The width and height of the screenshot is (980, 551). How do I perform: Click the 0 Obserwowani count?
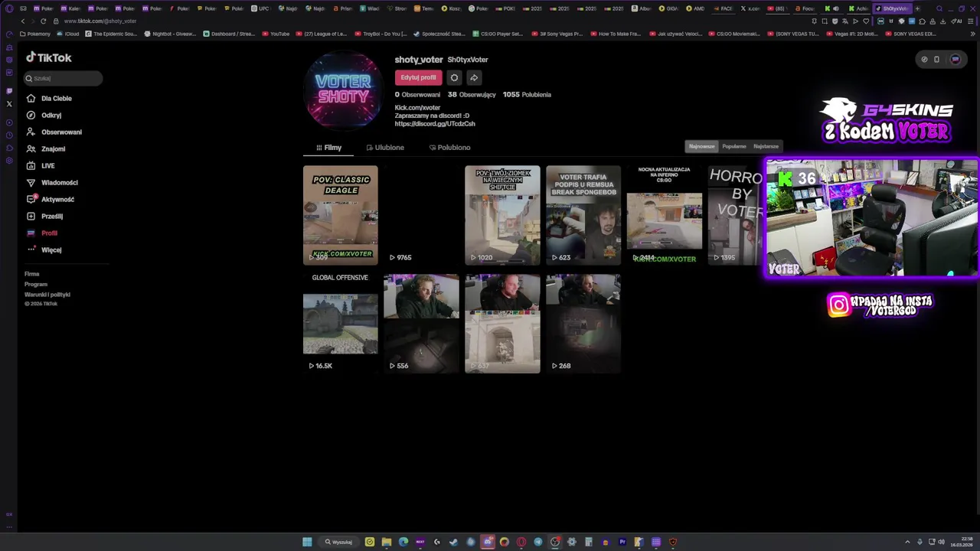point(417,95)
